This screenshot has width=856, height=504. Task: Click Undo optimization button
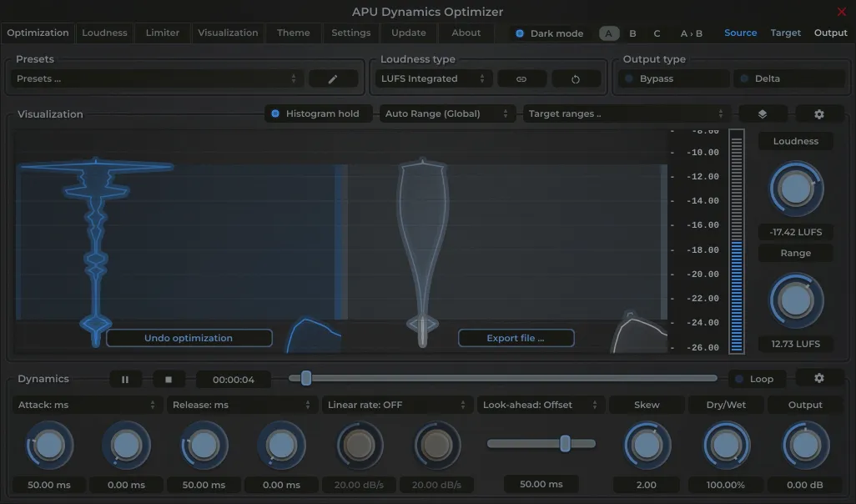coord(189,338)
